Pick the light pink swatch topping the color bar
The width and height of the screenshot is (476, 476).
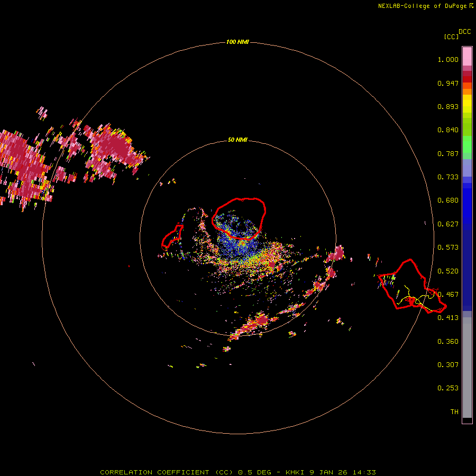(x=467, y=57)
